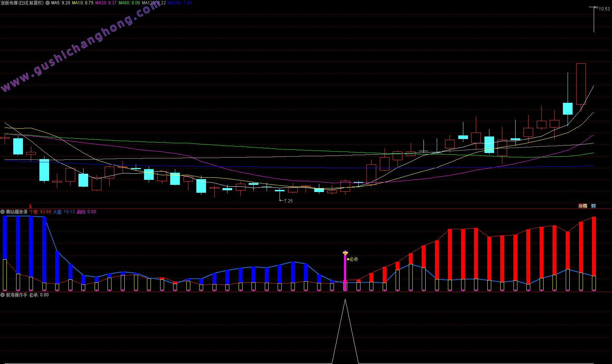612x364 pixels.
Task: Select the MA5: 9.20 label
Action: (x=61, y=3)
